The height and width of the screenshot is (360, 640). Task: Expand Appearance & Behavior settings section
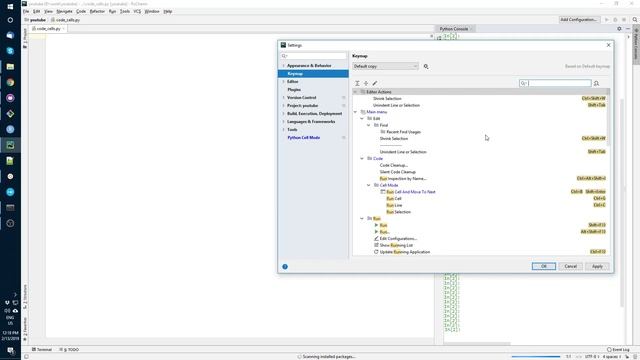[284, 66]
